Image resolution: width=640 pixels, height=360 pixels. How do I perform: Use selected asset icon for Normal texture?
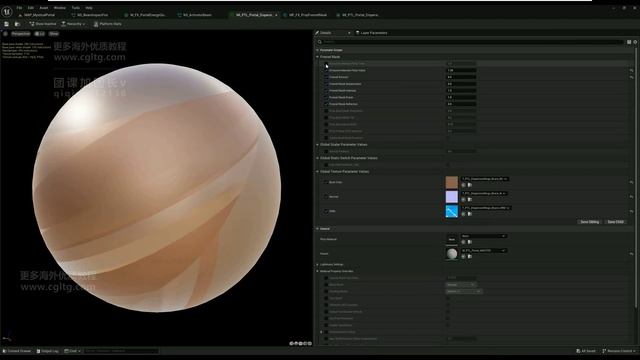pyautogui.click(x=463, y=200)
